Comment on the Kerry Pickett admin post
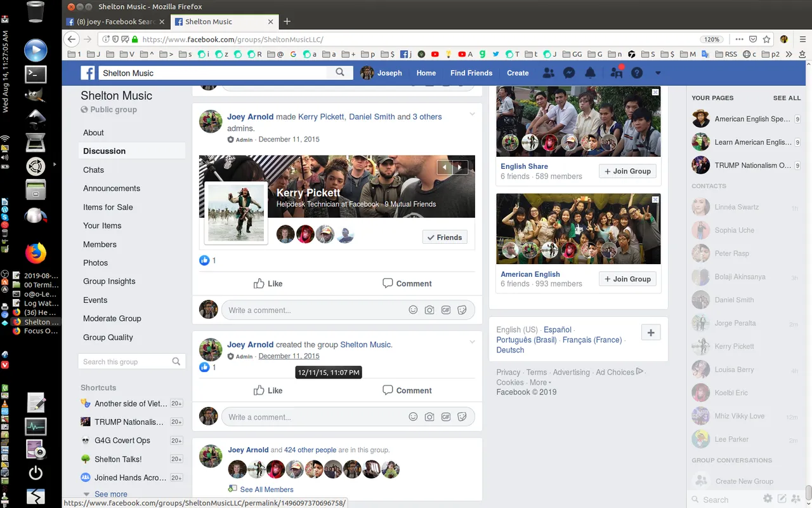The height and width of the screenshot is (508, 812). tap(407, 284)
